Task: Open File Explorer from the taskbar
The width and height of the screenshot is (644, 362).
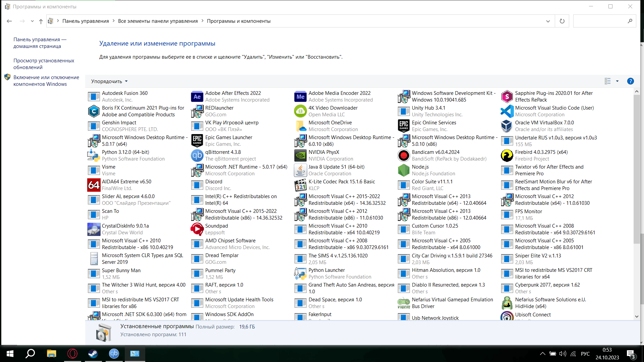Action: pyautogui.click(x=51, y=354)
